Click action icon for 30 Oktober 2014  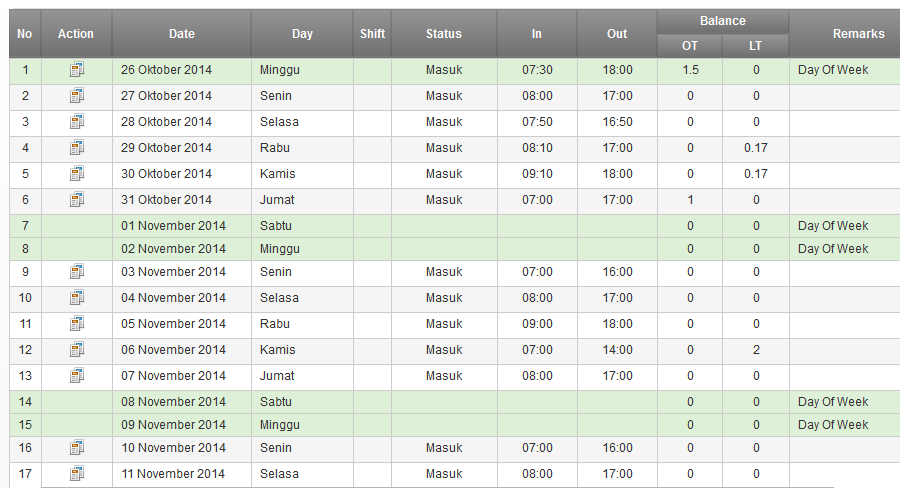coord(77,173)
